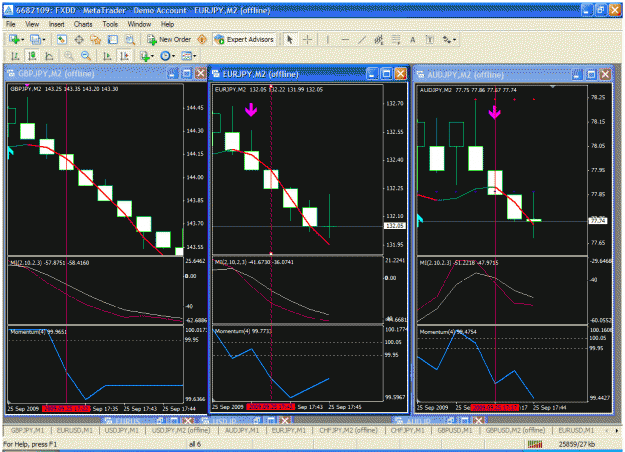Click the Zoom In magnifier icon
The width and height of the screenshot is (625, 452).
(x=69, y=56)
